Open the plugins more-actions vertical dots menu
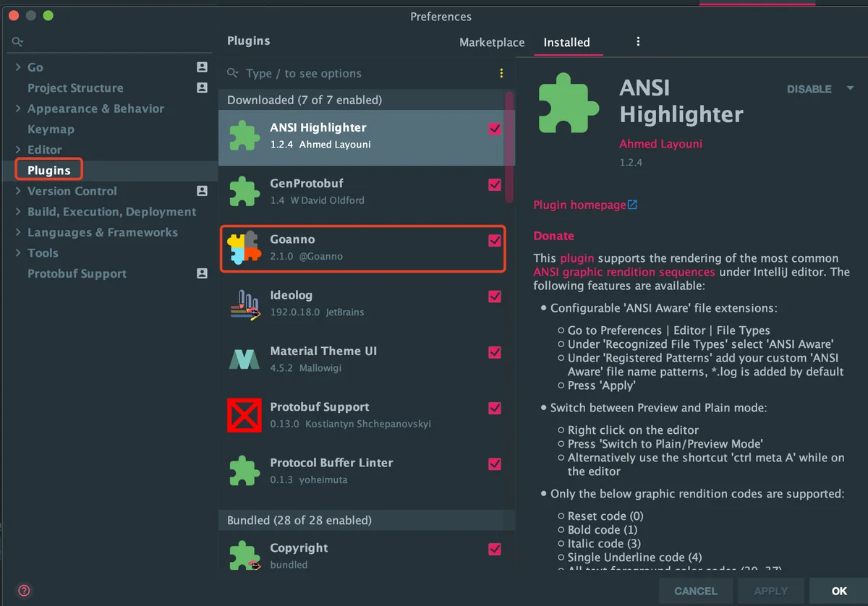Viewport: 868px width, 606px height. pyautogui.click(x=638, y=42)
